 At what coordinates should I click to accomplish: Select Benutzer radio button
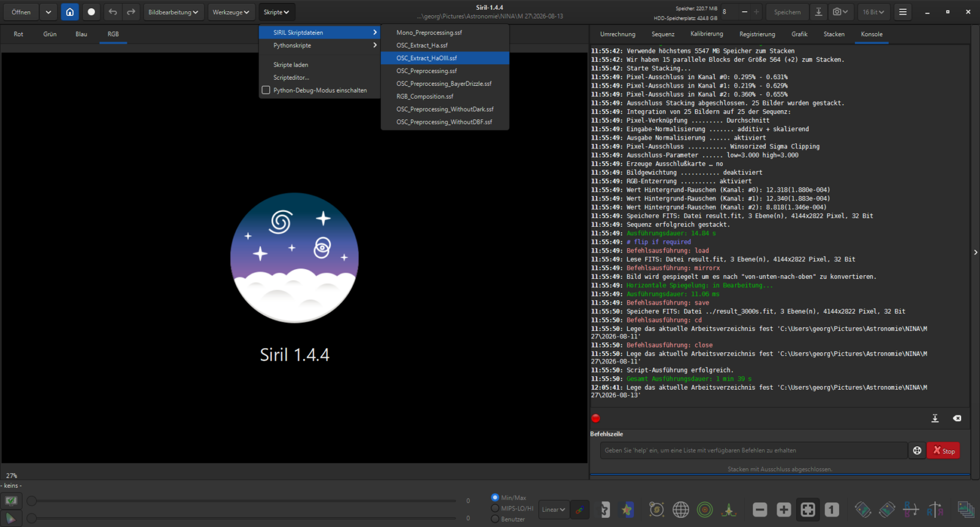coord(495,519)
